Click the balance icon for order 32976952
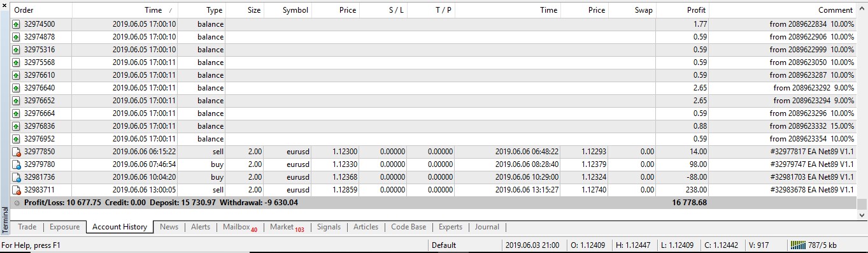This screenshot has width=868, height=253. pos(17,139)
